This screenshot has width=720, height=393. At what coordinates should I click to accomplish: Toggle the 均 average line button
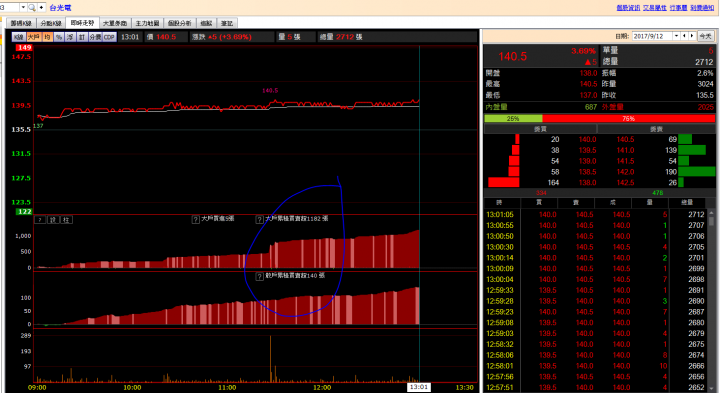(47, 37)
